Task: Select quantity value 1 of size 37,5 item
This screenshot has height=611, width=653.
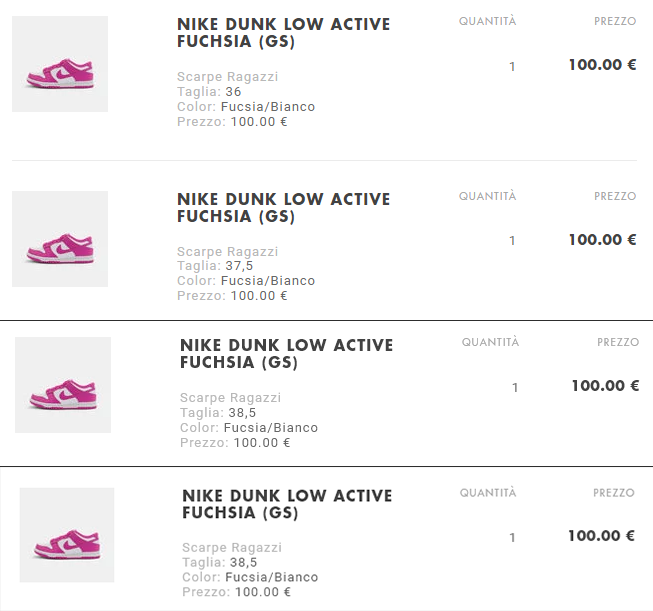Action: [x=512, y=241]
